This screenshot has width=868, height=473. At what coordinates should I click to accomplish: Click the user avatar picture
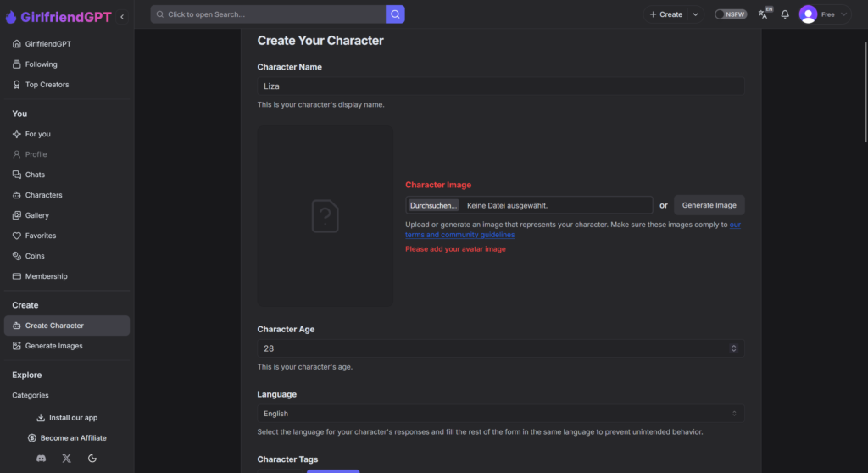[808, 14]
